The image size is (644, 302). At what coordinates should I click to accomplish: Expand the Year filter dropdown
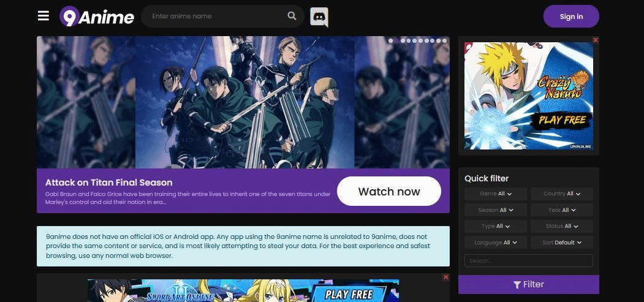coord(562,210)
